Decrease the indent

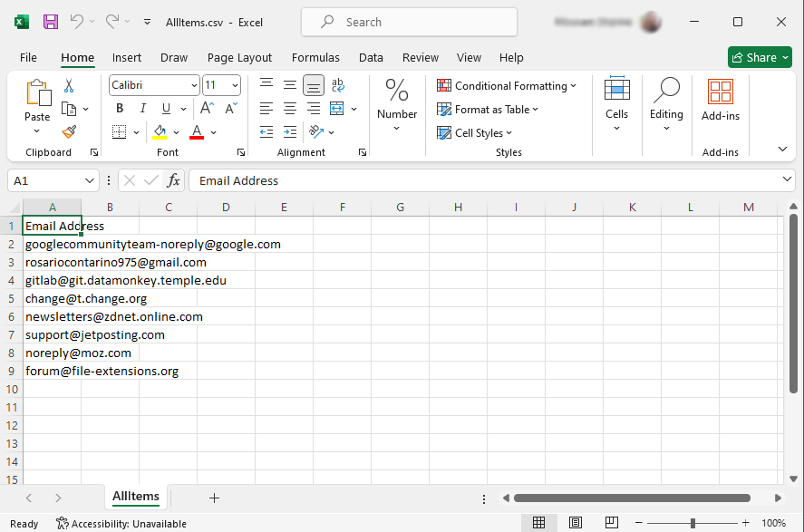[x=266, y=132]
